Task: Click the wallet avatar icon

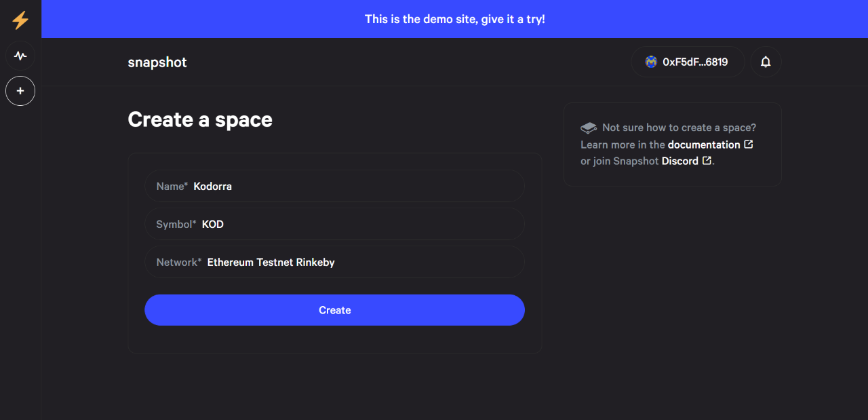Action: (x=651, y=62)
